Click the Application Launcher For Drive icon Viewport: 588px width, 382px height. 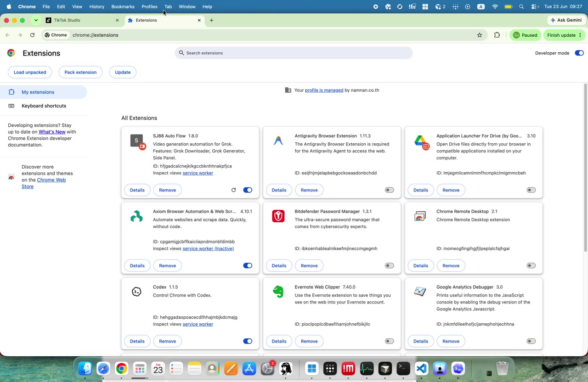[421, 142]
